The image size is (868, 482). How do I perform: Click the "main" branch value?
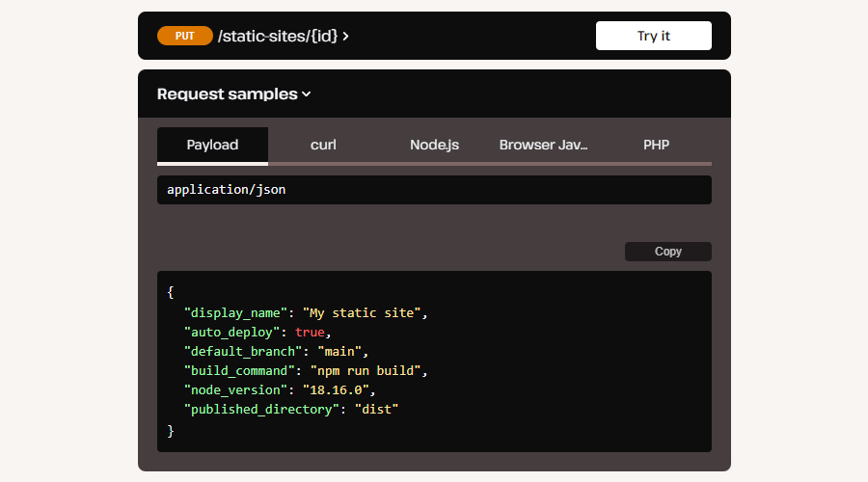(x=339, y=352)
